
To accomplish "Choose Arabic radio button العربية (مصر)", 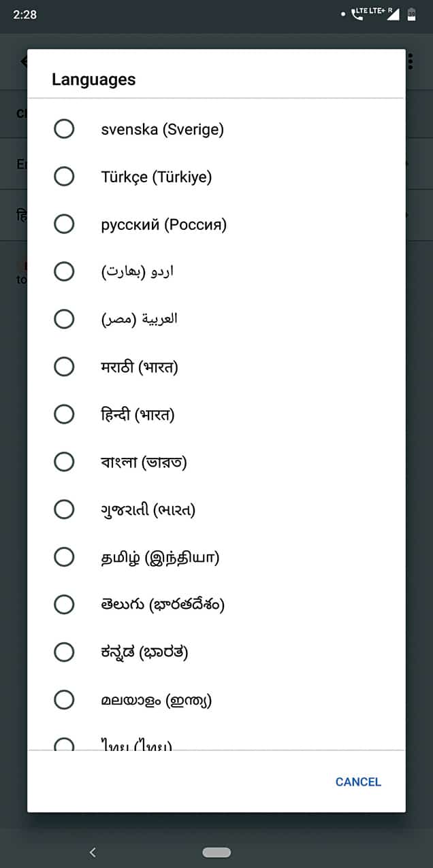I will pyautogui.click(x=64, y=319).
